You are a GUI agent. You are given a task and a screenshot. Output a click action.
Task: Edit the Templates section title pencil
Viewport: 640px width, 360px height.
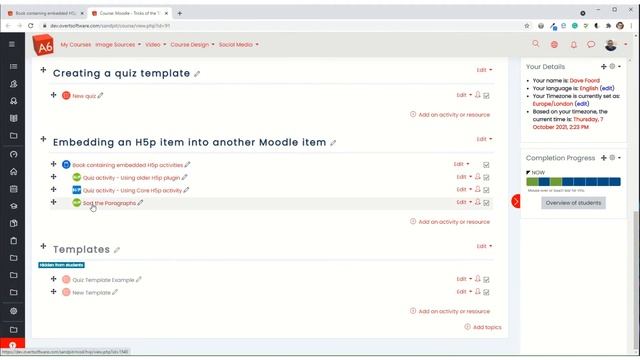(x=117, y=250)
